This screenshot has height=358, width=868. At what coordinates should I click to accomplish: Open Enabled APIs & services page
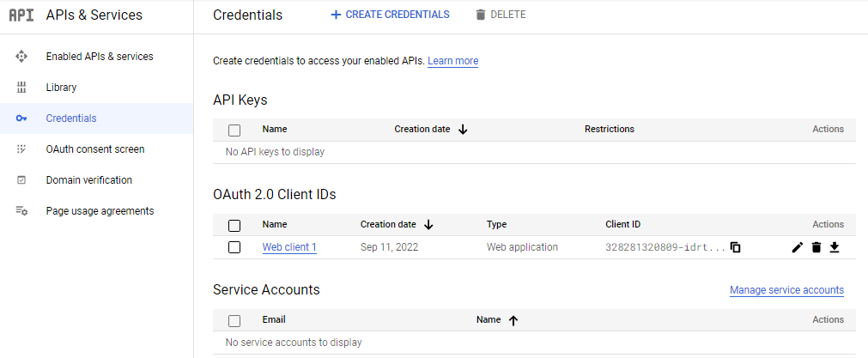(100, 57)
